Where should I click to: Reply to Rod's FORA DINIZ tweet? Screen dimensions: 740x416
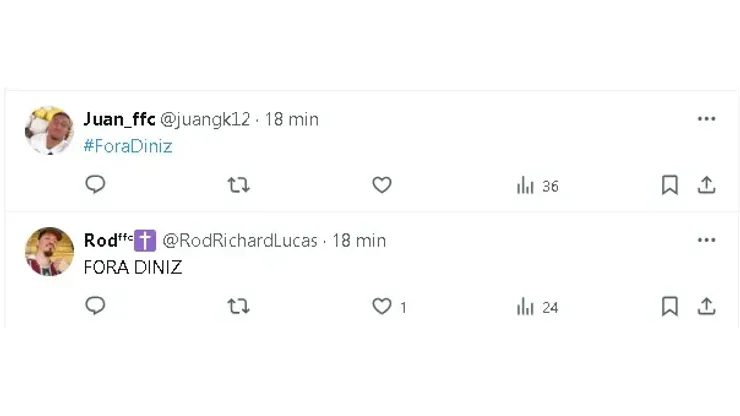tap(95, 306)
